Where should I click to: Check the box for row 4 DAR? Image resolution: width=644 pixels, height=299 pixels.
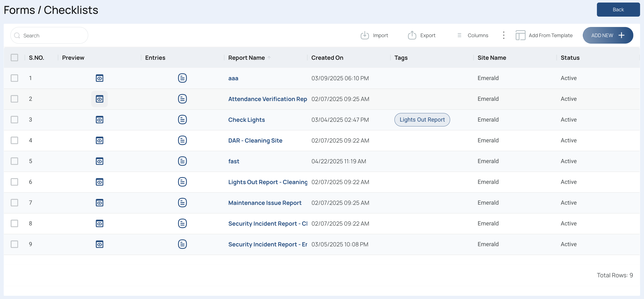pyautogui.click(x=15, y=140)
